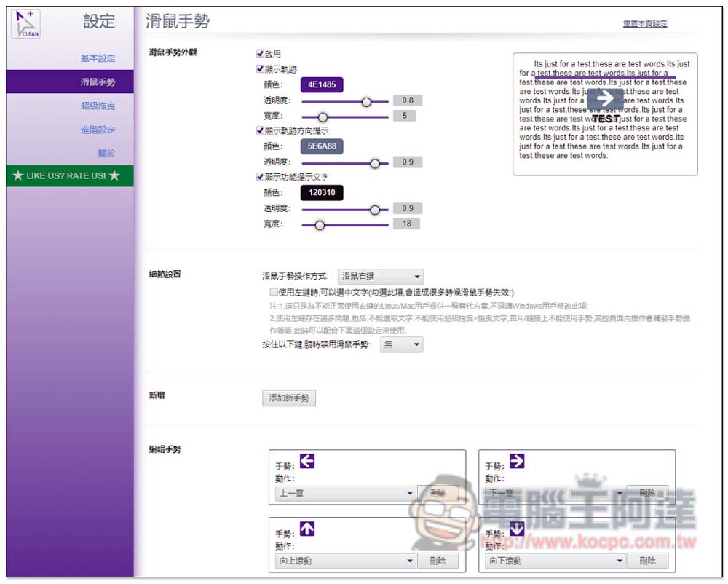Click the direction hint 透明度 slider at 0.9
This screenshot has width=728, height=584.
pos(375,163)
